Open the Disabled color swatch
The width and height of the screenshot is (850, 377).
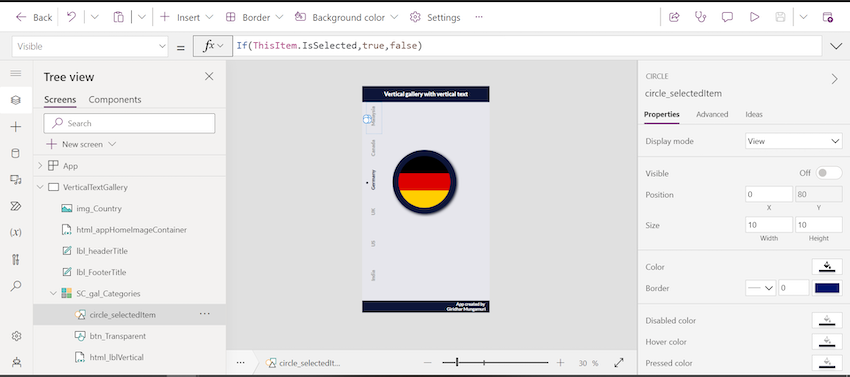pyautogui.click(x=827, y=321)
